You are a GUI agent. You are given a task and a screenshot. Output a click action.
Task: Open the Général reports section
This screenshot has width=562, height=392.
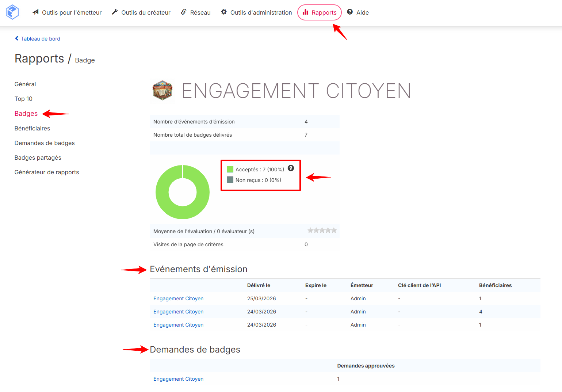pyautogui.click(x=25, y=84)
